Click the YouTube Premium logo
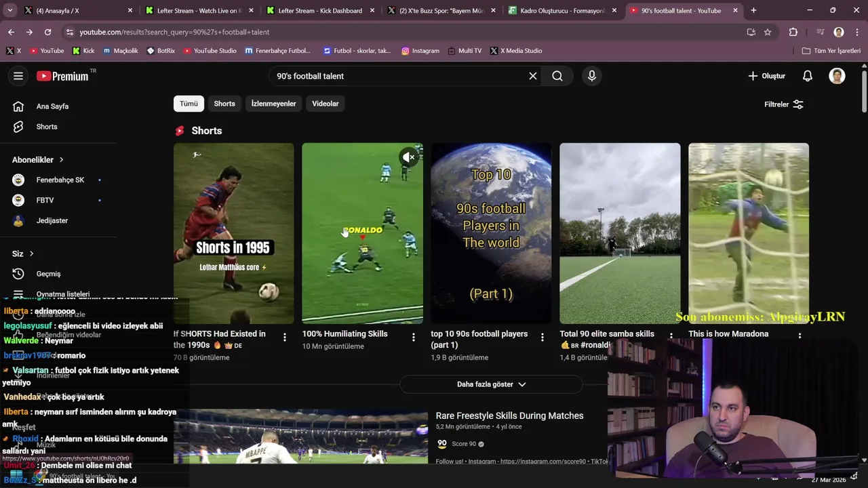 point(63,76)
